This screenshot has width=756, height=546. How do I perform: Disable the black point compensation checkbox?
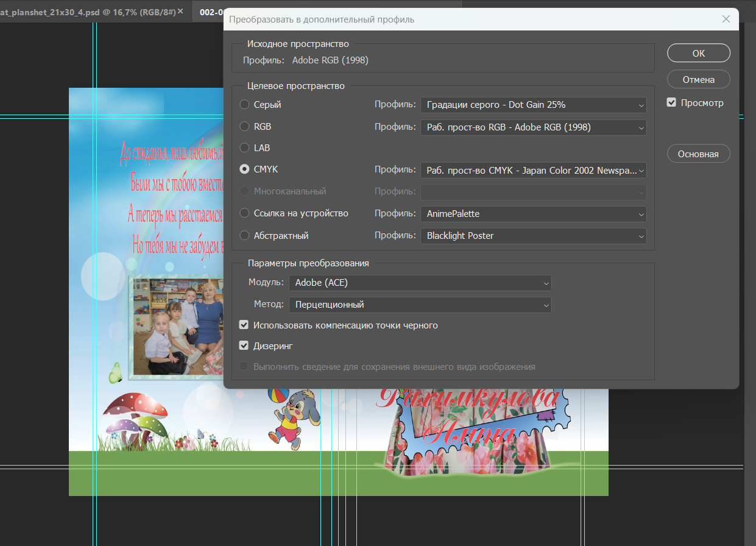coord(244,325)
